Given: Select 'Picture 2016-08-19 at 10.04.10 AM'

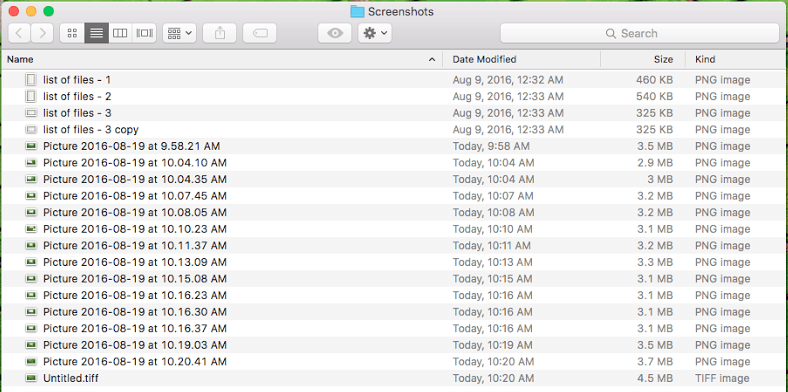Looking at the screenshot, I should click(x=135, y=163).
